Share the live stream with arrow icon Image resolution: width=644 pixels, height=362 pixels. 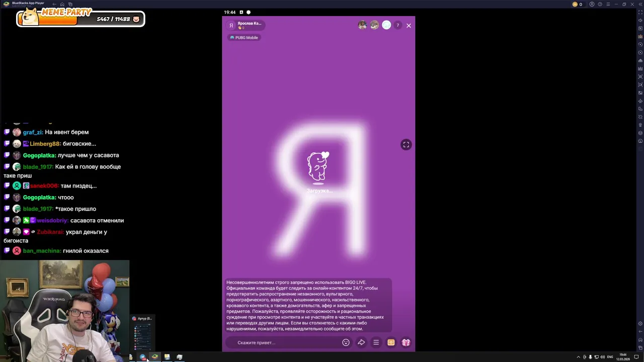[x=361, y=342]
